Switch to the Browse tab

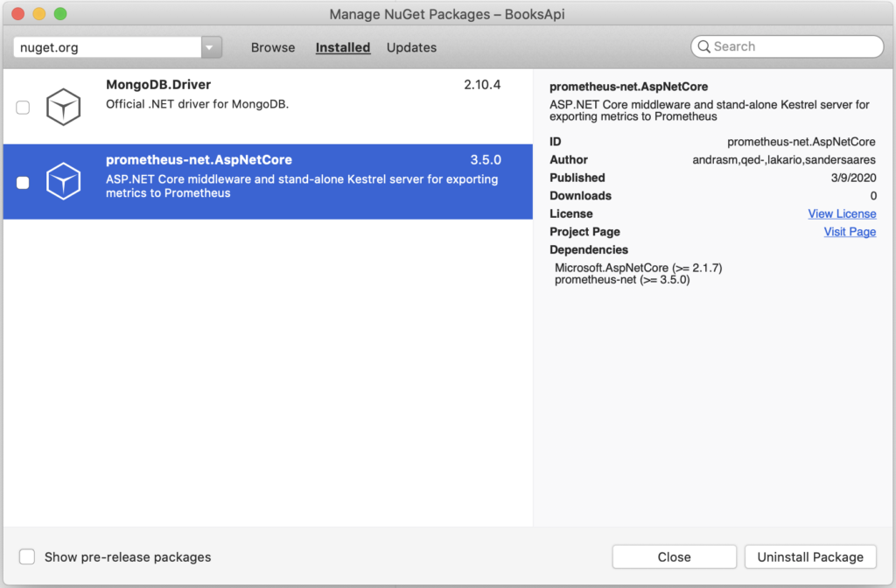click(x=273, y=47)
